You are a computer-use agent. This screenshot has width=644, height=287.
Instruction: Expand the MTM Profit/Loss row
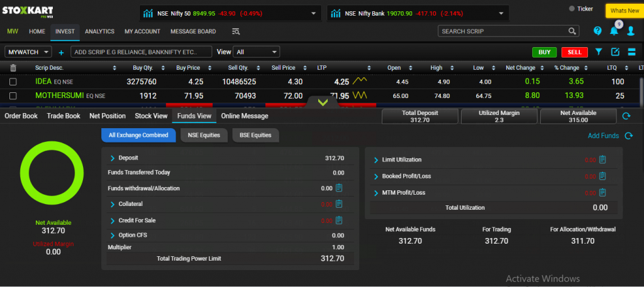coord(376,193)
